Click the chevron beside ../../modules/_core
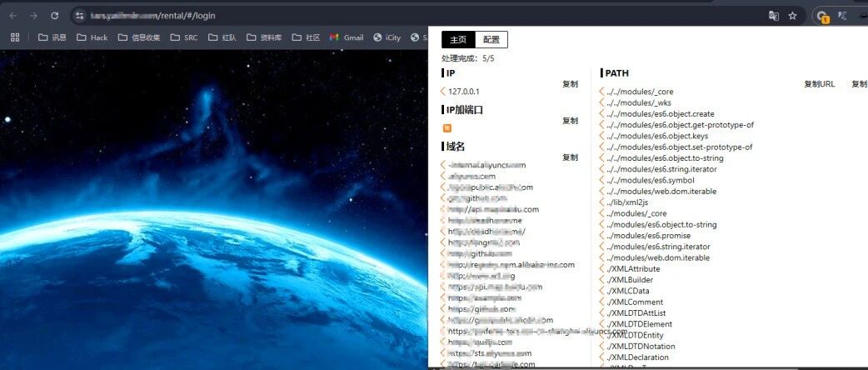Viewport: 868px width, 370px height. tap(601, 92)
